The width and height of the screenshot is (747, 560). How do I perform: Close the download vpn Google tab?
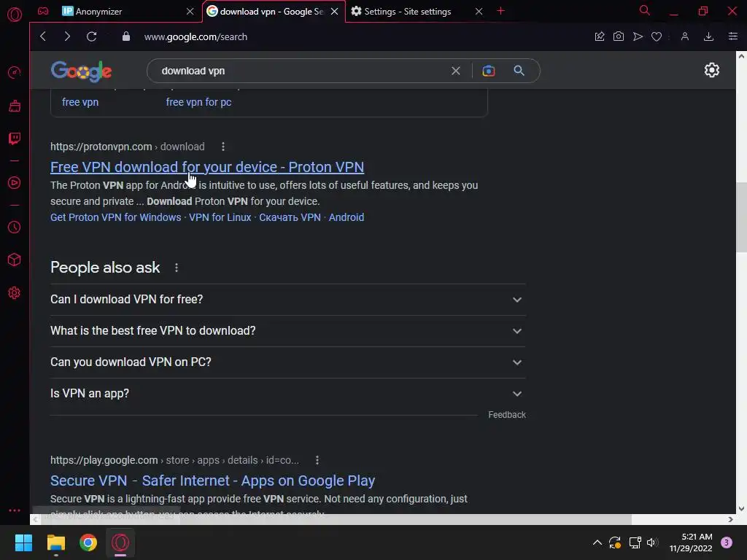coord(334,12)
